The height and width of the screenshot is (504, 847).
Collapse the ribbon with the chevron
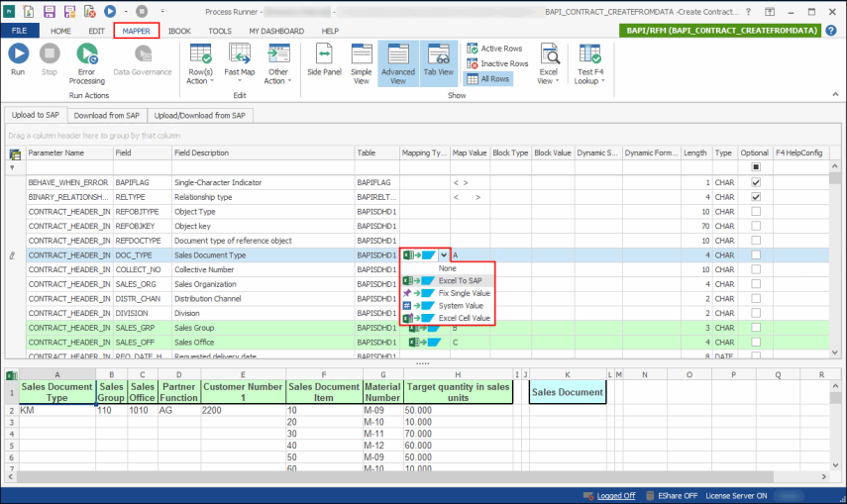coord(836,94)
